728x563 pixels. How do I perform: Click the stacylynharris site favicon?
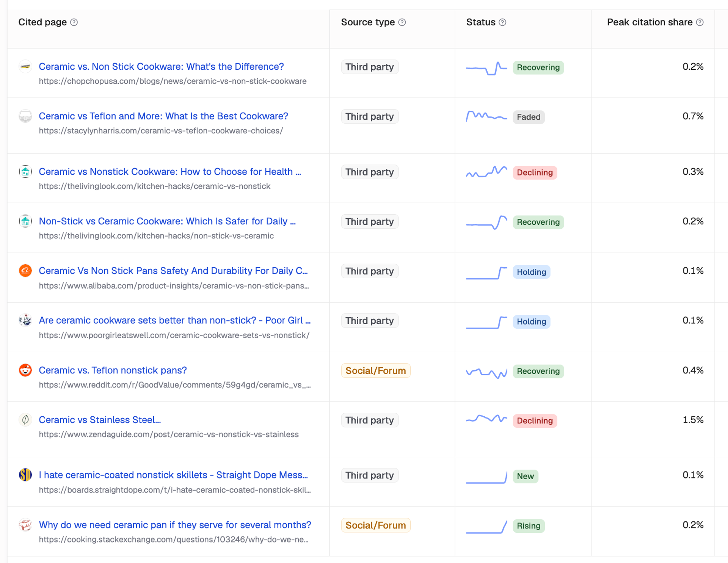point(25,116)
